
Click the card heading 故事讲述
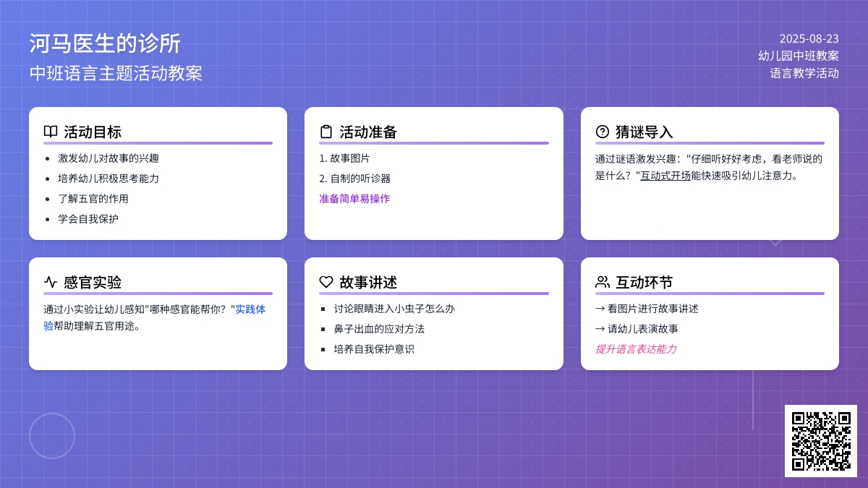click(368, 282)
